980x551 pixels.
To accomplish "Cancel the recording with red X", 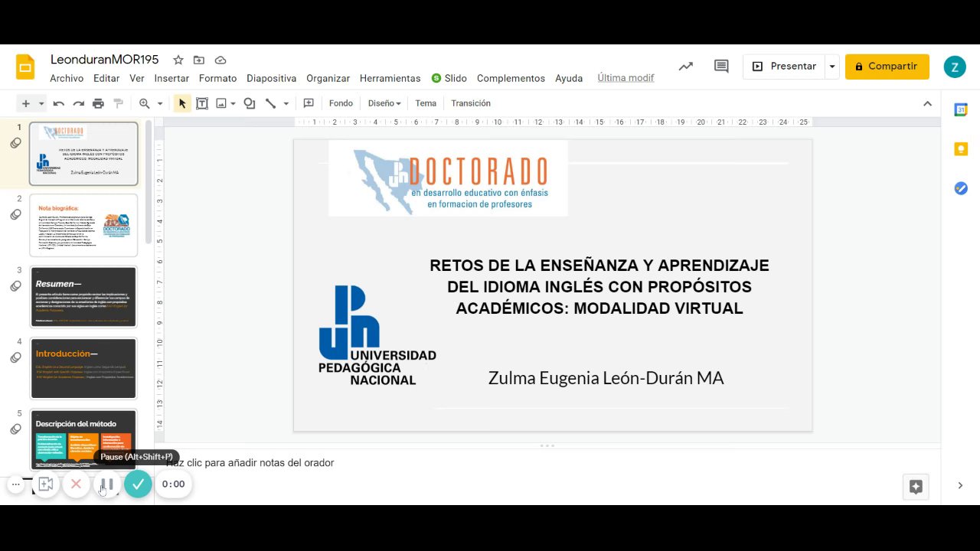I will 76,484.
